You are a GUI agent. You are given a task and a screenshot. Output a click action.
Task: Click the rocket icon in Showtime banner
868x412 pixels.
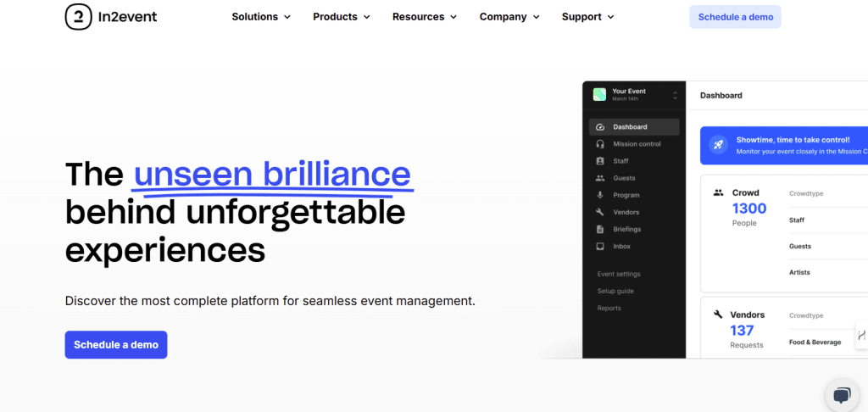(718, 145)
